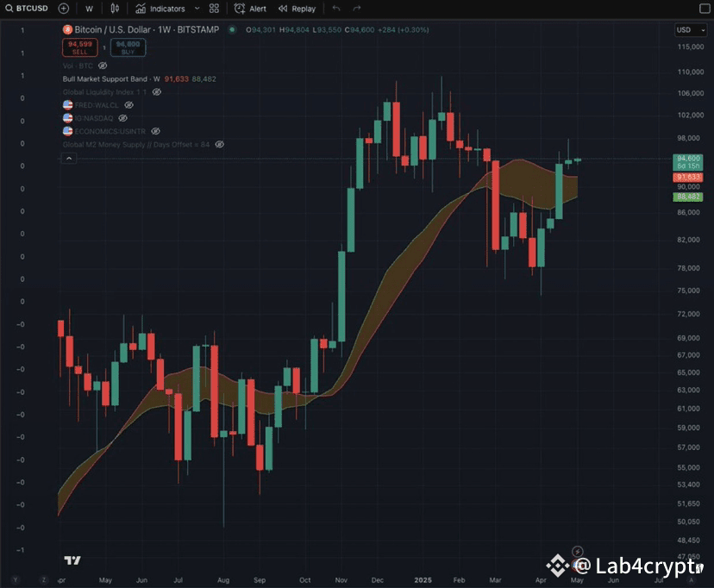
Task: Expand the favorite indicators dropdown arrow
Action: point(197,9)
